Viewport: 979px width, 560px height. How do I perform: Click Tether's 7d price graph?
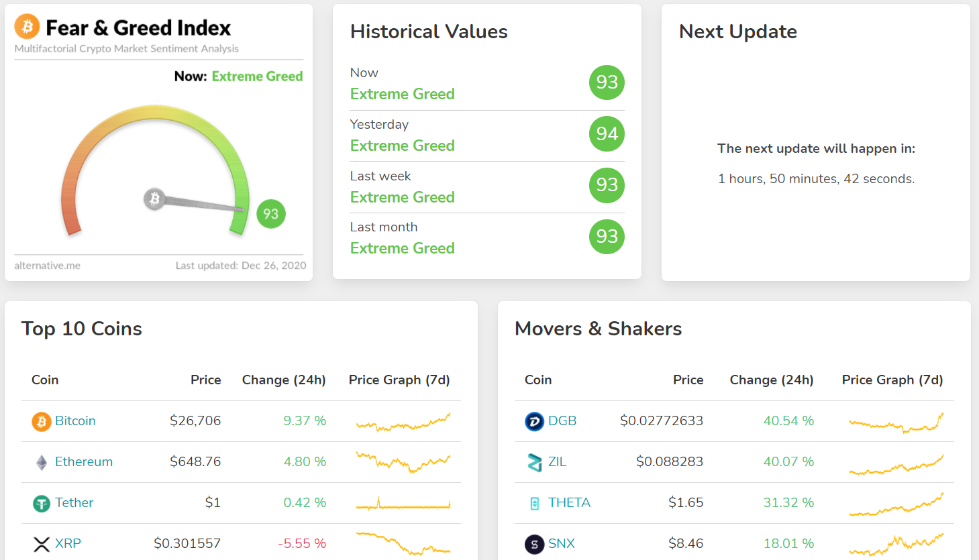tap(403, 503)
